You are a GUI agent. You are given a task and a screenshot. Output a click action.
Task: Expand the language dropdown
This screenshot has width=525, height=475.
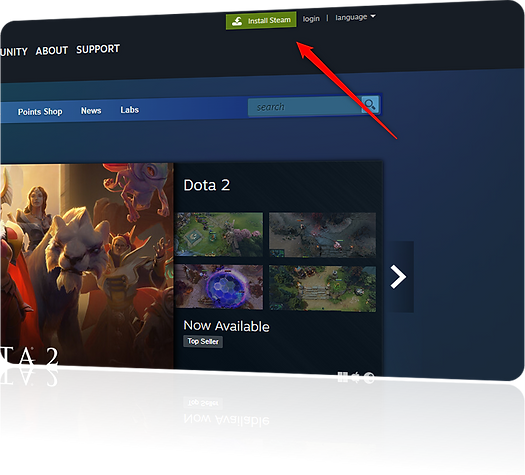[355, 17]
